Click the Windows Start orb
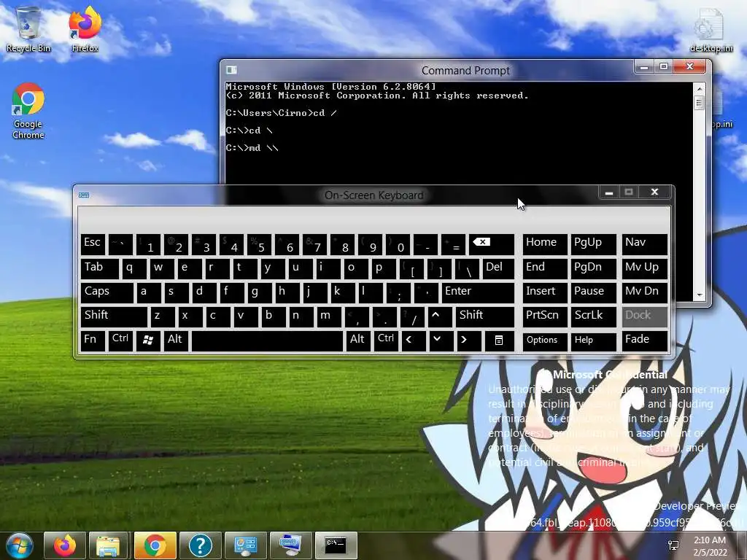 click(20, 545)
